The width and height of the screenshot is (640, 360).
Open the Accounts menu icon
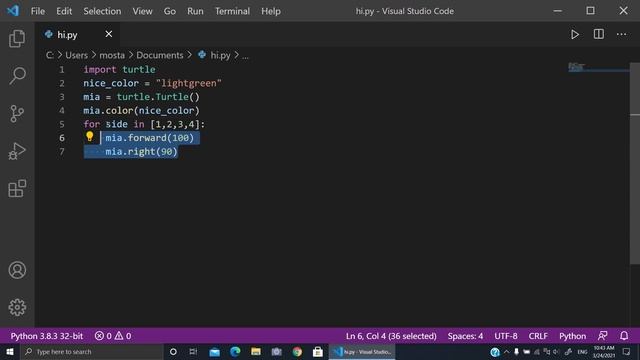click(17, 270)
